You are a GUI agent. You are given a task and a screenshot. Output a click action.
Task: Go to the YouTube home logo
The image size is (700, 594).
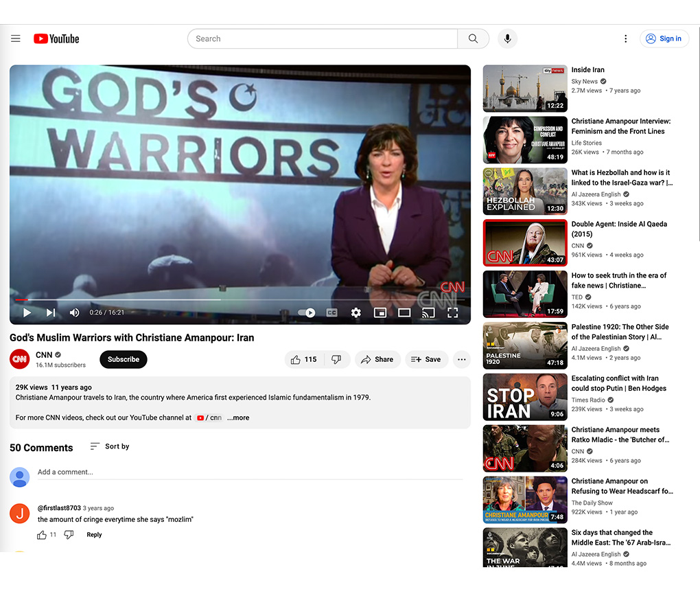(x=56, y=39)
